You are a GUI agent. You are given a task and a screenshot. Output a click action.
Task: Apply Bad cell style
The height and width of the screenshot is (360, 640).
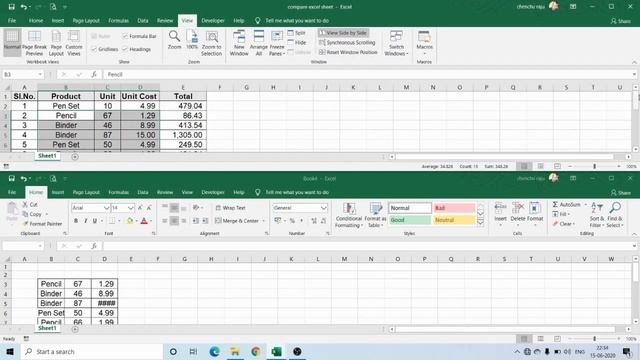(454, 208)
